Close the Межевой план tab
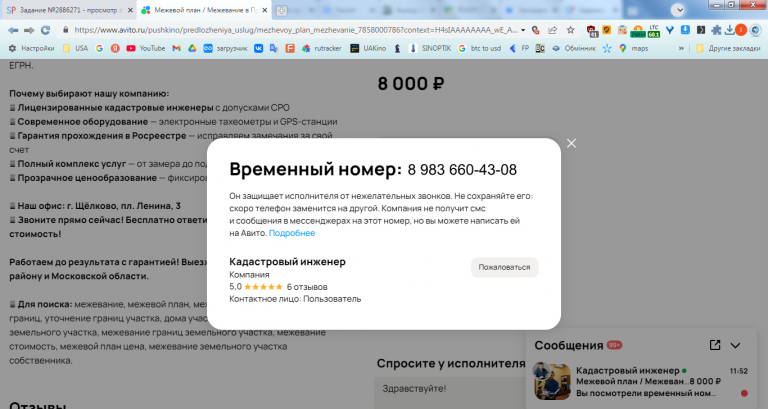768x409 pixels. pyautogui.click(x=264, y=10)
